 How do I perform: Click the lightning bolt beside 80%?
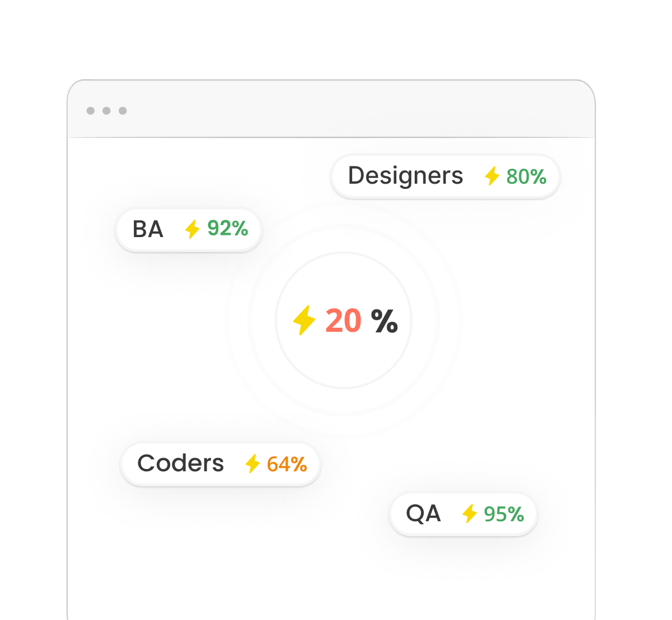point(492,176)
